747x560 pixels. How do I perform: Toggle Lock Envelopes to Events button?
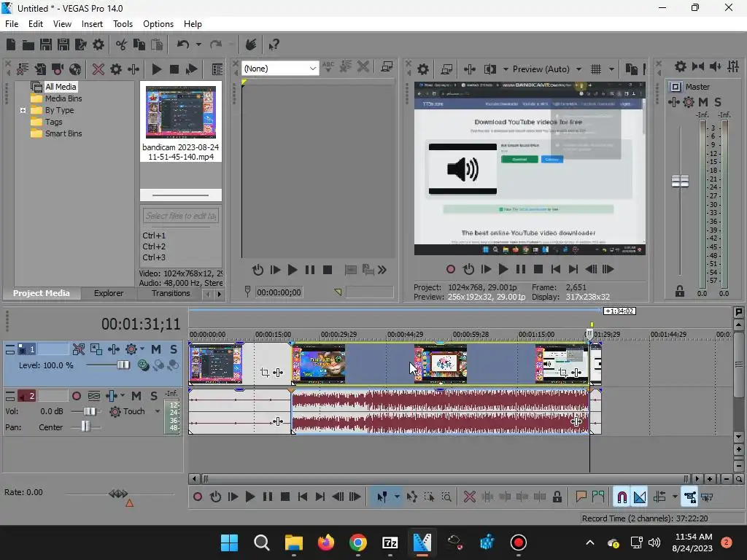point(690,497)
